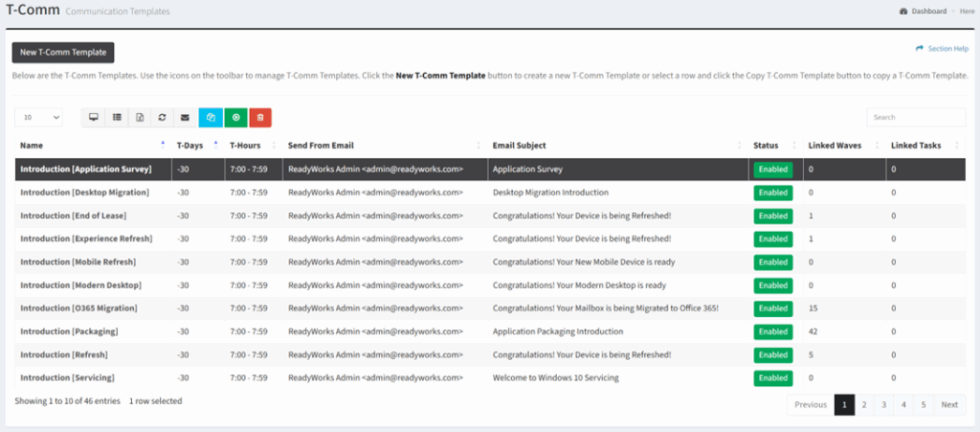Click the refresh icon in the toolbar
Screen dimensions: 980x432
[163, 117]
